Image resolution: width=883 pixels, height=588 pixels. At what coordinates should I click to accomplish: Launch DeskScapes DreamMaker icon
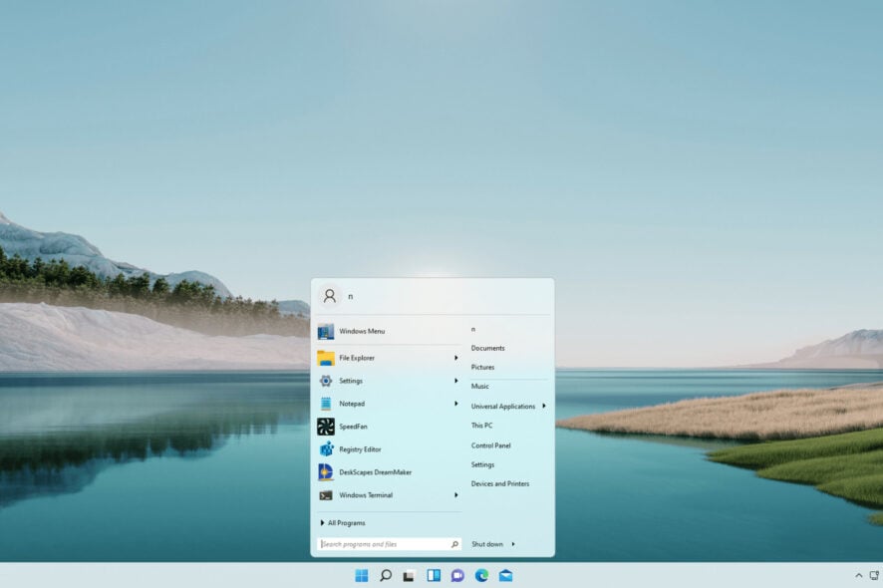pyautogui.click(x=326, y=472)
